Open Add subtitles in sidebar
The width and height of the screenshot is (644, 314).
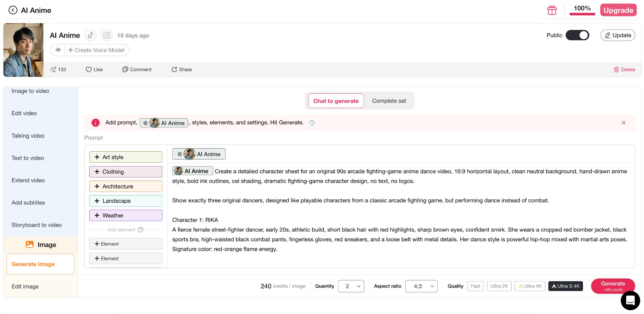pos(28,203)
